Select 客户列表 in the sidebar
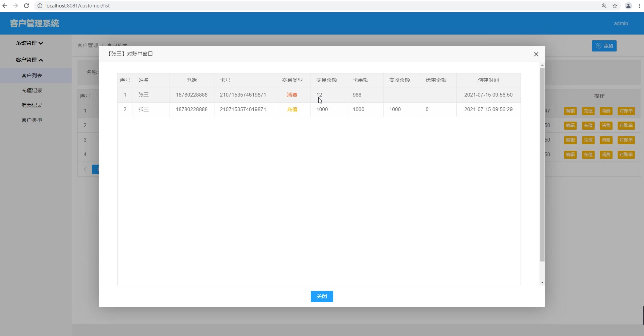Image resolution: width=644 pixels, height=336 pixels. click(x=32, y=76)
